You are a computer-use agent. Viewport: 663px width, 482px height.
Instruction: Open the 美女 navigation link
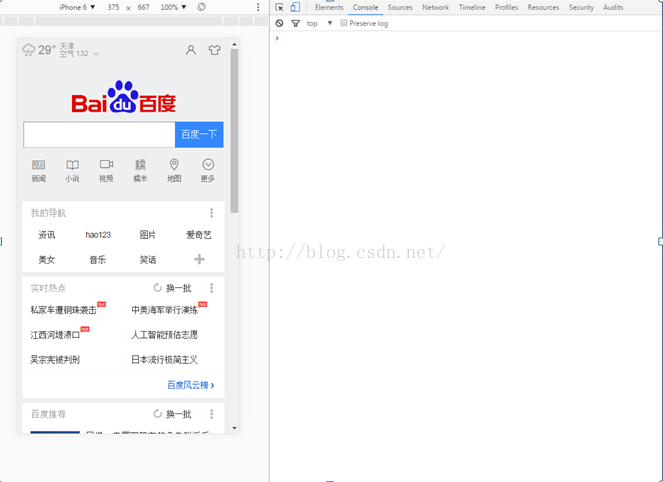point(47,260)
